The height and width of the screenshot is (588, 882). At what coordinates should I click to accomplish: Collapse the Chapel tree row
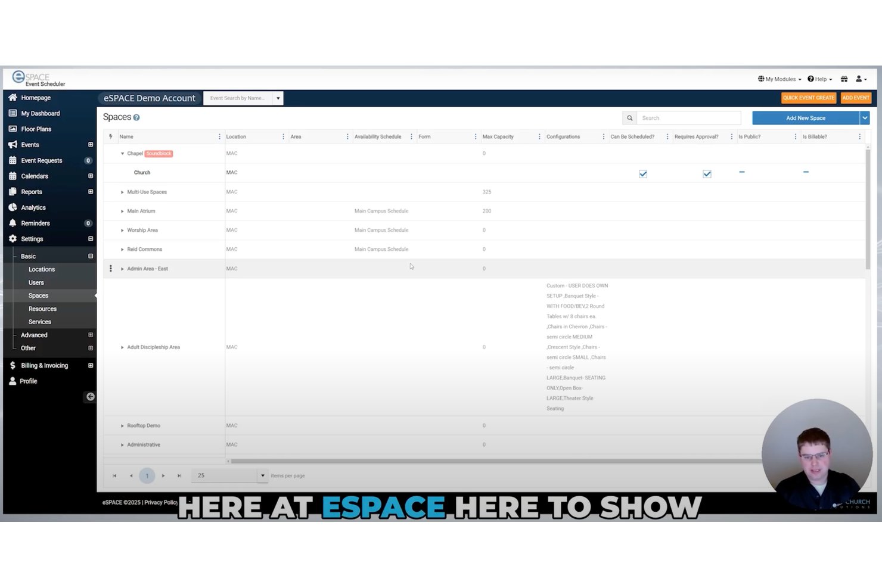[x=122, y=154]
